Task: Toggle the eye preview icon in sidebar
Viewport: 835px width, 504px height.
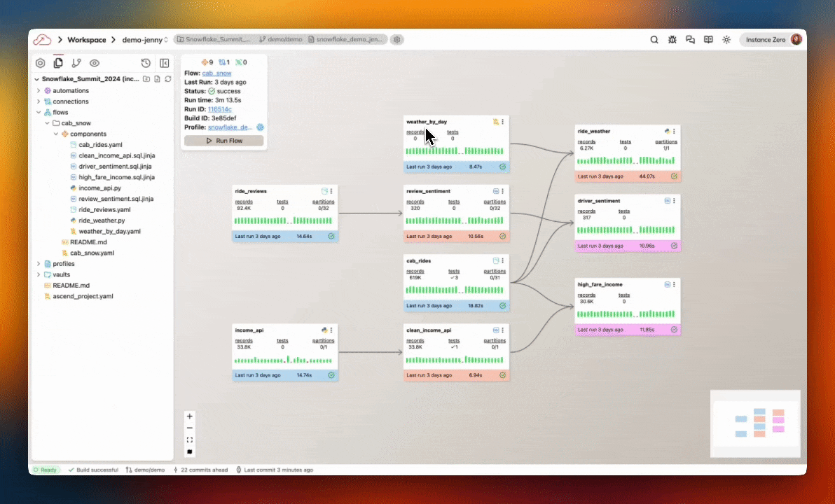Action: point(95,63)
